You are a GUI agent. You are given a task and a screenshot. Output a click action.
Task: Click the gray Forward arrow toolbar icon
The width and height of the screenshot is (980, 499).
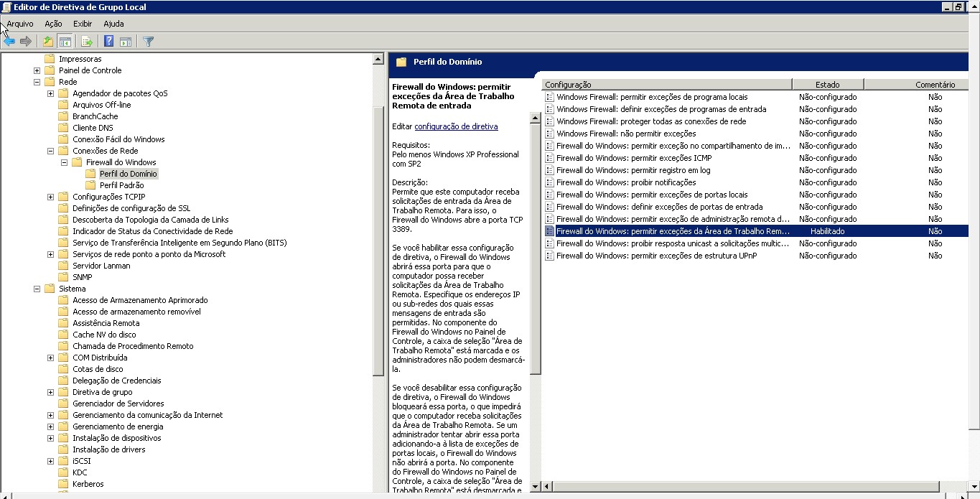coord(26,42)
